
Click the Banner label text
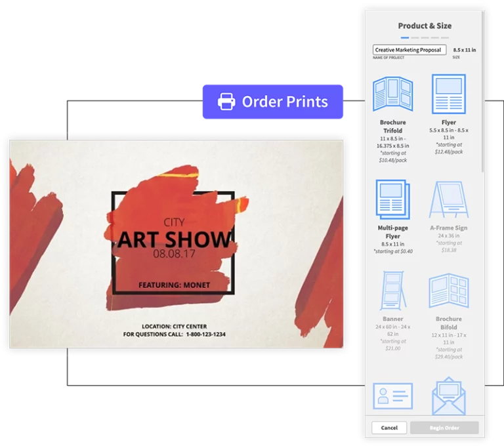[x=393, y=319]
